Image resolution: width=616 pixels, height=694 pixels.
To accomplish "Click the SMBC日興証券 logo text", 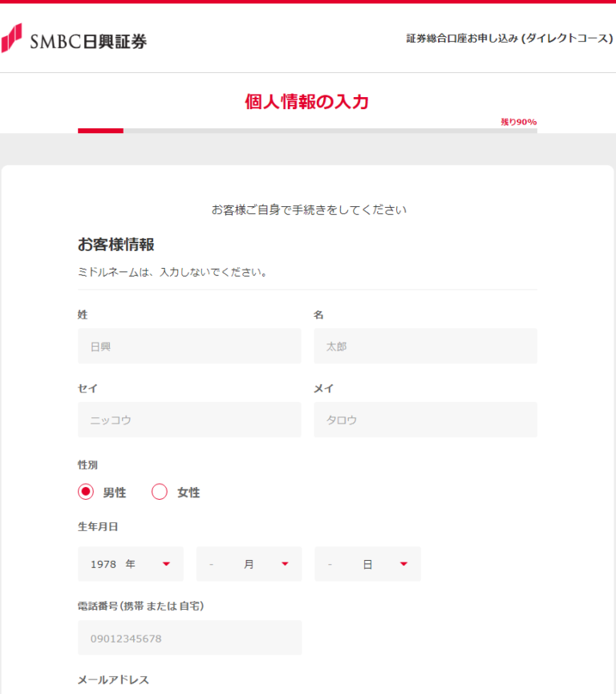I will click(x=88, y=42).
